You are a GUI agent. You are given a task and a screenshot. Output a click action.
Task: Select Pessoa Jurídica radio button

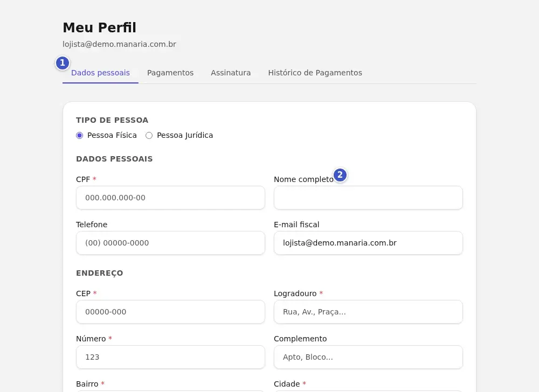pyautogui.click(x=149, y=135)
